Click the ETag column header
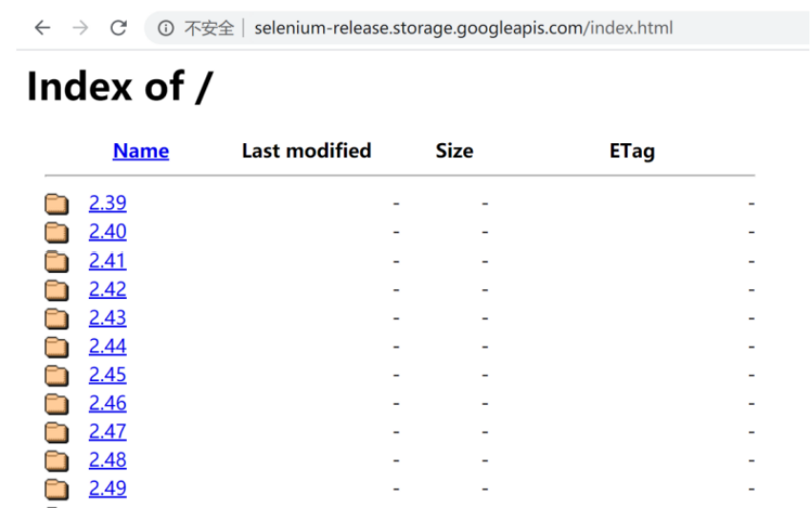812x508 pixels. 631,151
